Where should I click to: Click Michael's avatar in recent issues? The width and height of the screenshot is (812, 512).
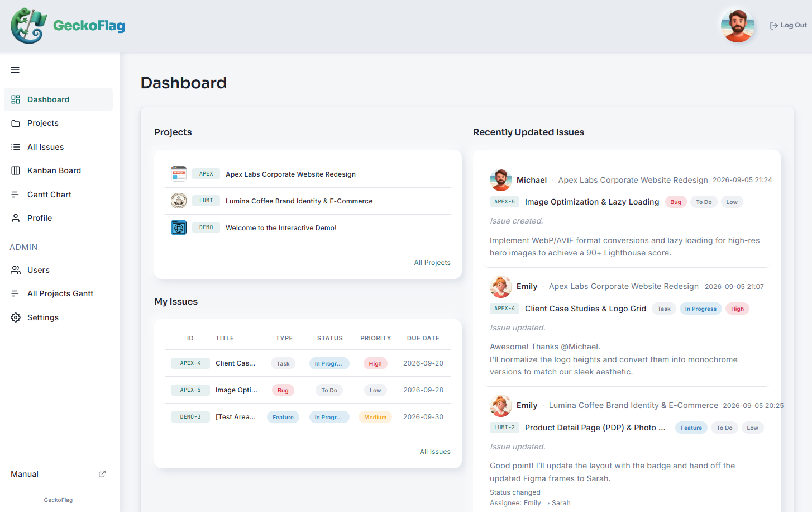(501, 180)
